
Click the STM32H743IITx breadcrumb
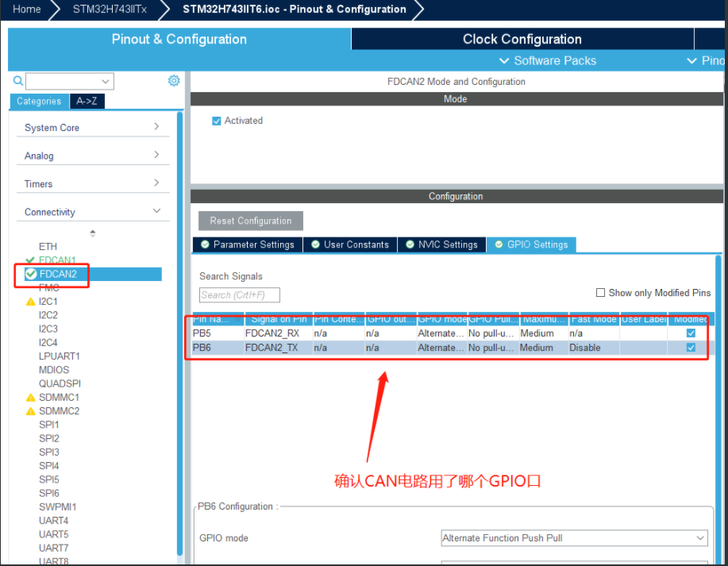[x=110, y=10]
